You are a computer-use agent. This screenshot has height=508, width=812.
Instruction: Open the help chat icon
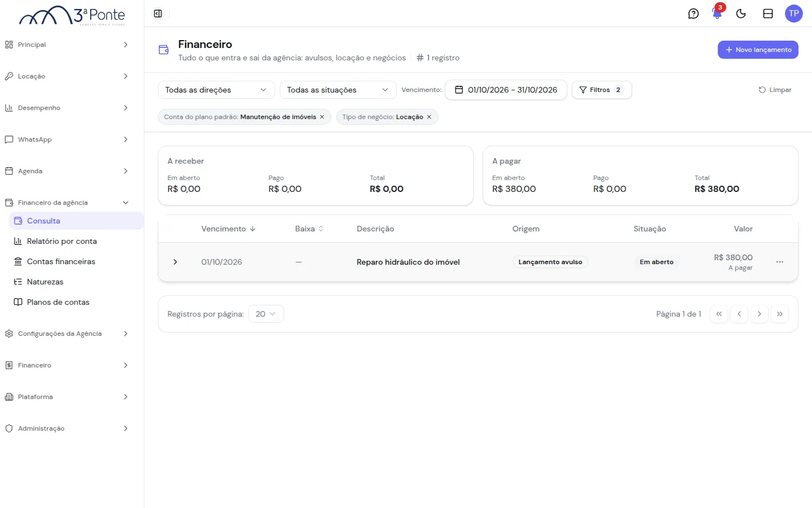694,14
